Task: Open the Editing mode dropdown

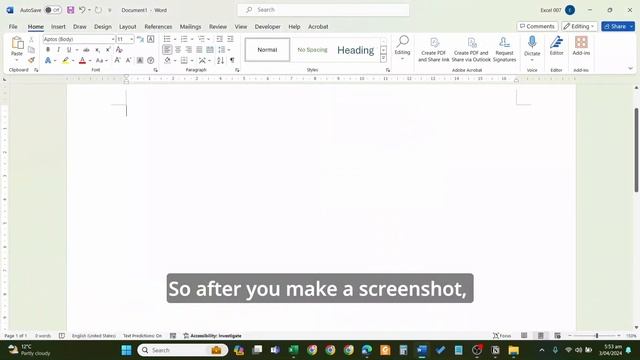Action: 579,26
